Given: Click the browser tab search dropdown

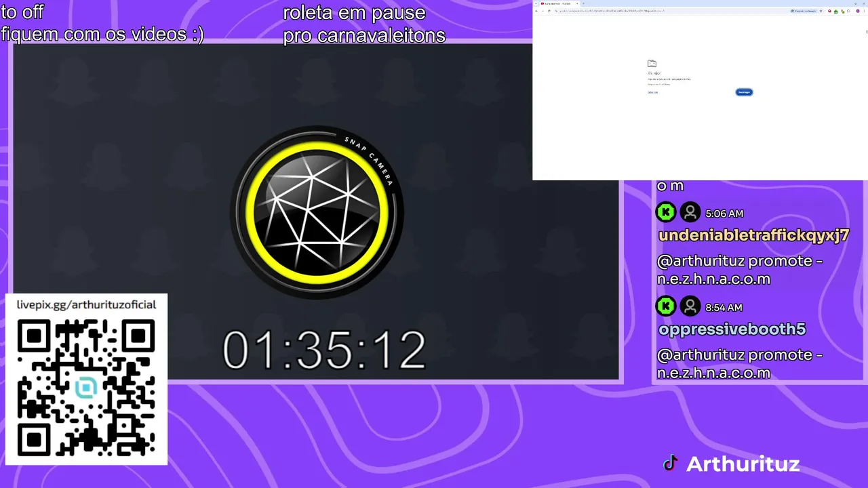Looking at the screenshot, I should tap(536, 3).
